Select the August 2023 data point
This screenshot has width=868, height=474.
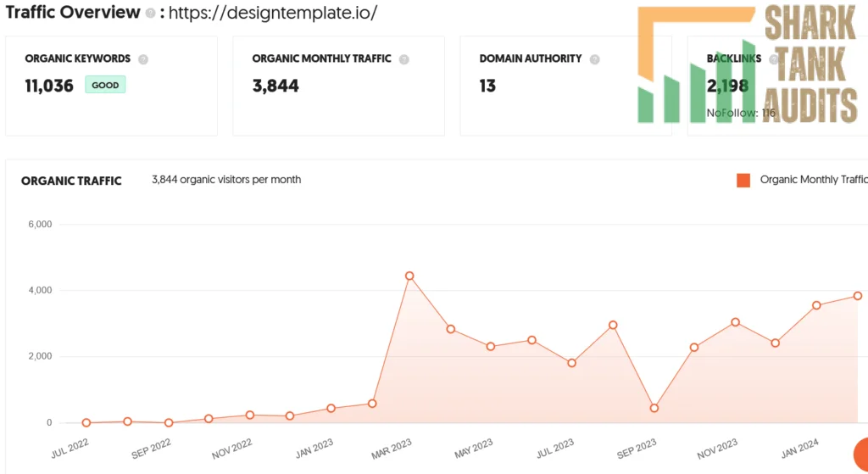613,325
